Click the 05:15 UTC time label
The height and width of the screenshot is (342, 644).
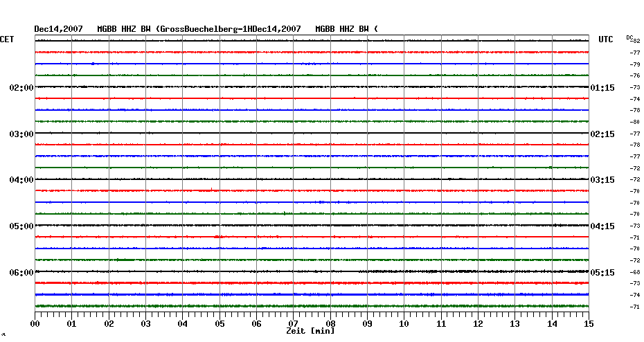[602, 273]
